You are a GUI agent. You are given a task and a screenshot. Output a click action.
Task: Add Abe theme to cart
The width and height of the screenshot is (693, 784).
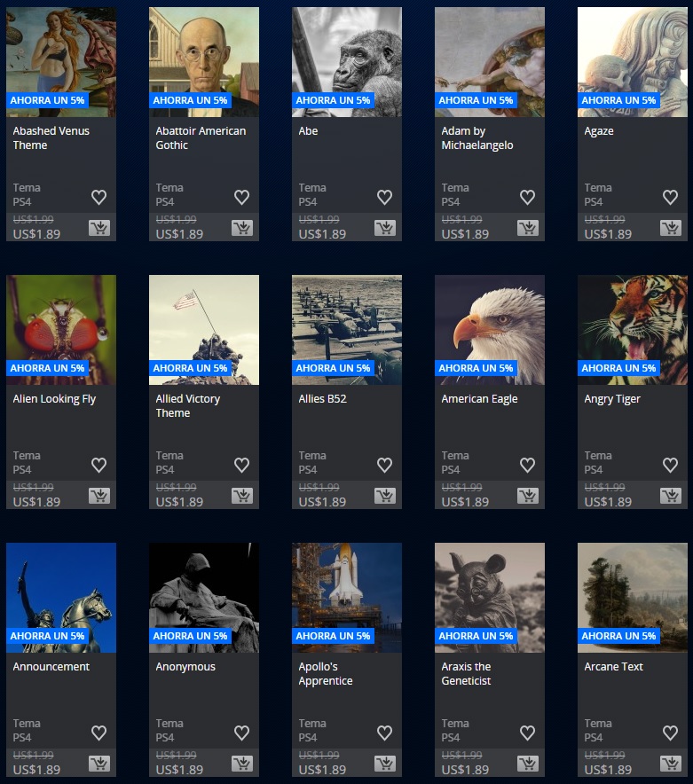pos(385,228)
